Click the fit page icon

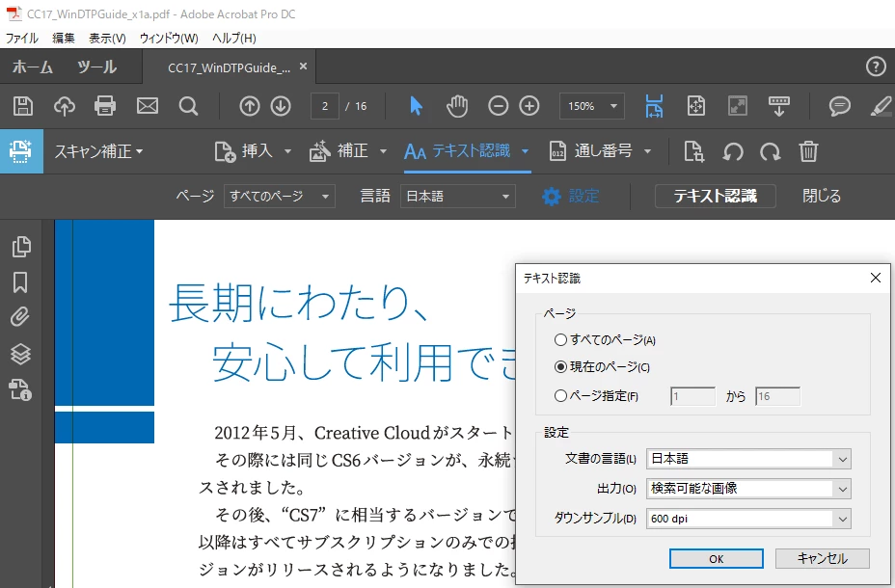point(695,106)
